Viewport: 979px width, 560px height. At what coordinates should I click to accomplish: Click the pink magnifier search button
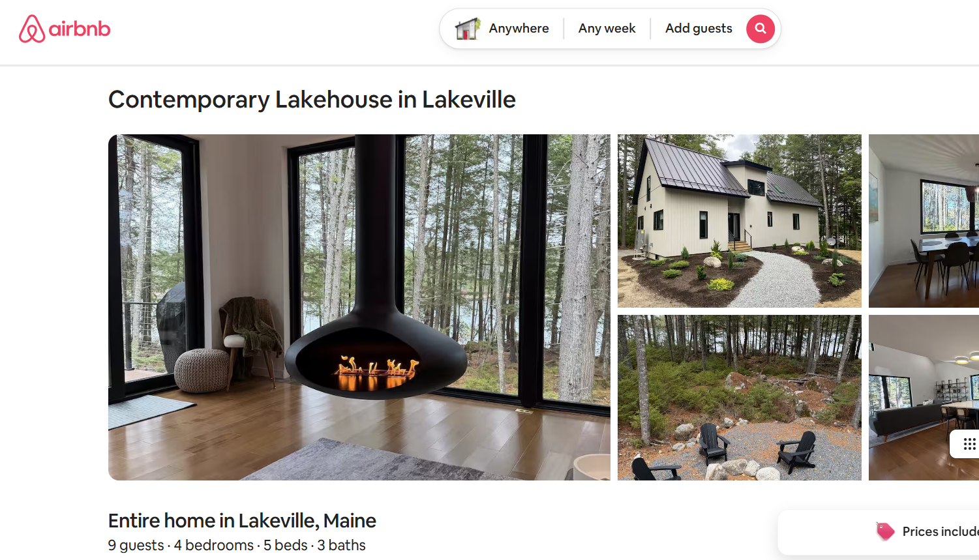pos(761,29)
